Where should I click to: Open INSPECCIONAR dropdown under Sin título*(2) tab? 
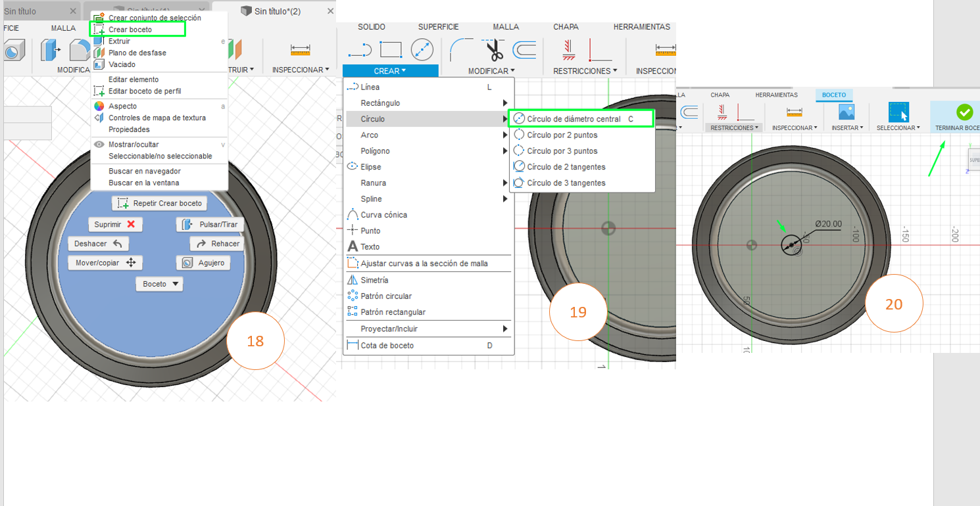click(x=301, y=70)
